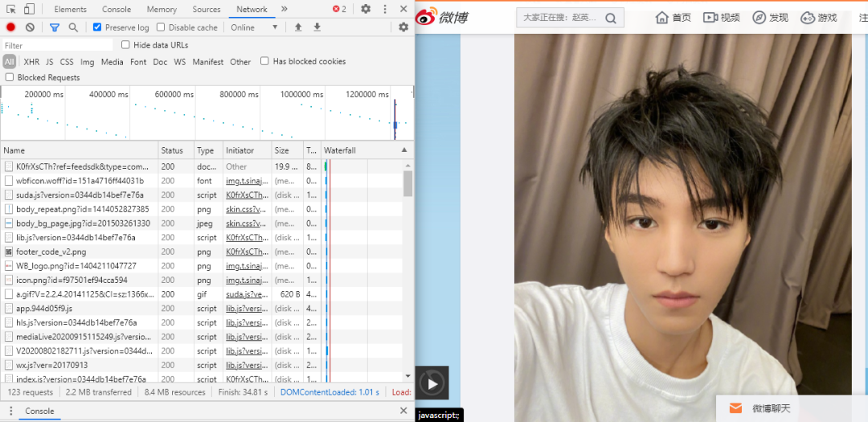
Task: Open network search magnifier
Action: pyautogui.click(x=73, y=27)
